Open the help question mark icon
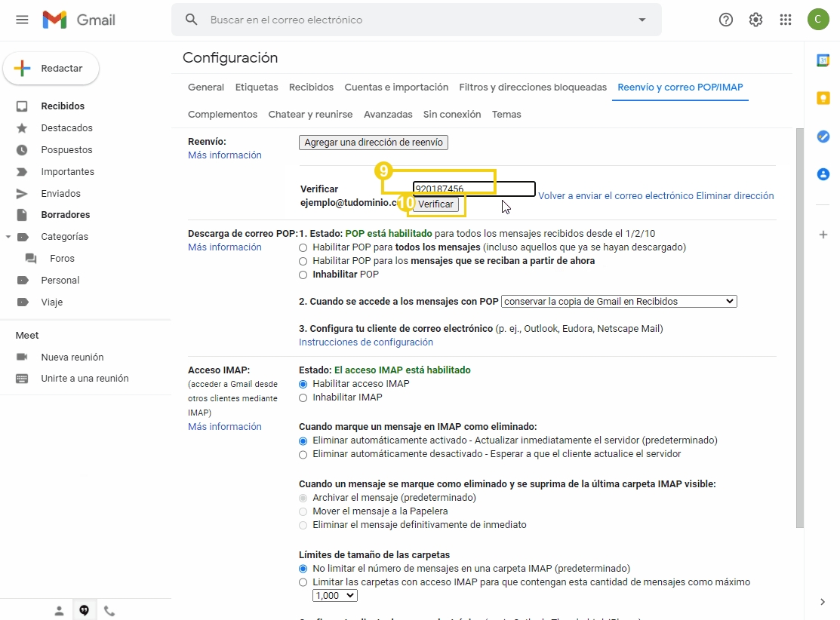Screen dimensions: 840x620 725,20
